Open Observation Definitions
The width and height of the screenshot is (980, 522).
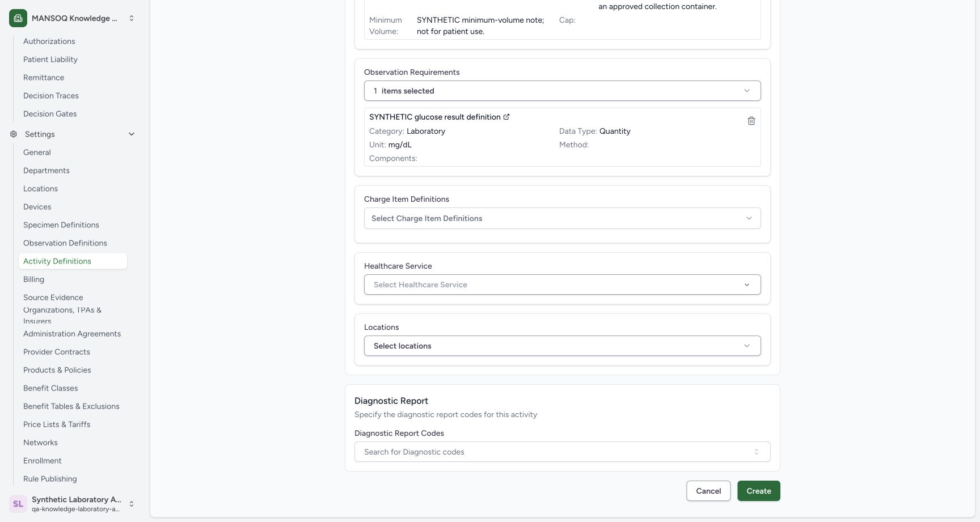65,243
